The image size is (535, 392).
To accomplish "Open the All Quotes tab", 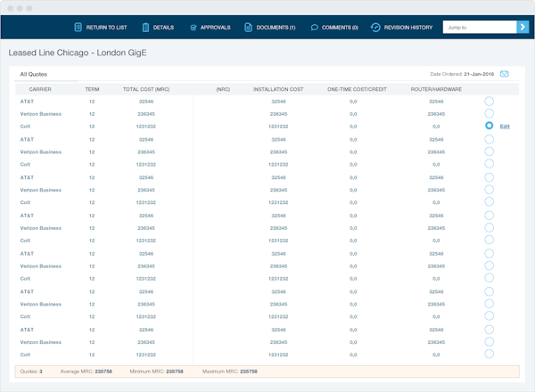I will 34,74.
